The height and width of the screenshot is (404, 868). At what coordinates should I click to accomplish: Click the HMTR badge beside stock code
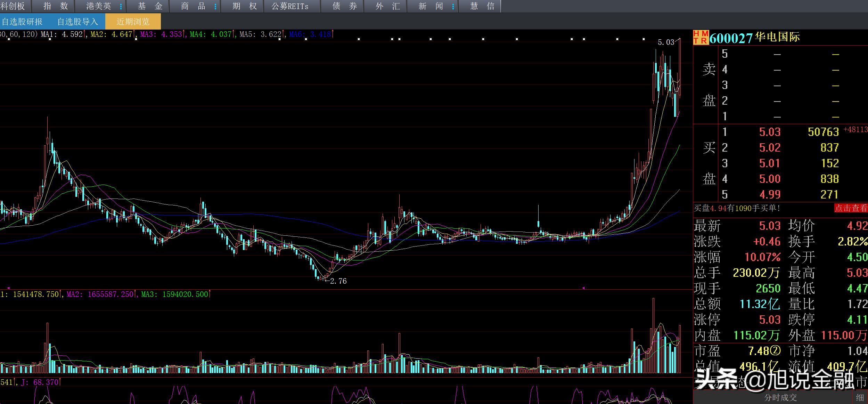701,37
